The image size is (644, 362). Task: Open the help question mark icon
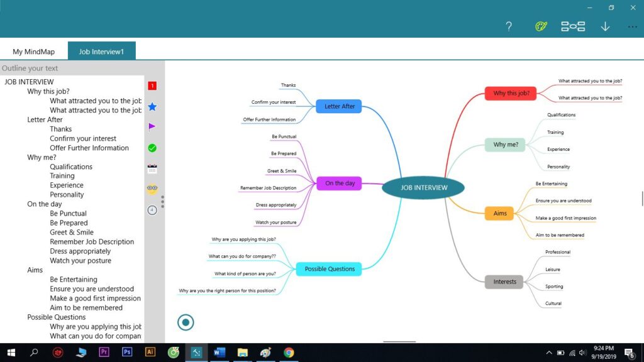[509, 26]
